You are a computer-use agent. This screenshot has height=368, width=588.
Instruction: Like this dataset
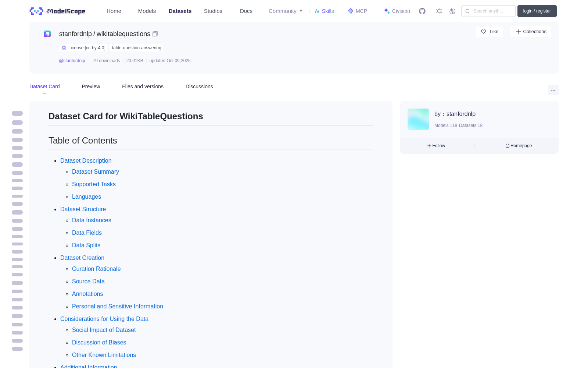(x=489, y=32)
